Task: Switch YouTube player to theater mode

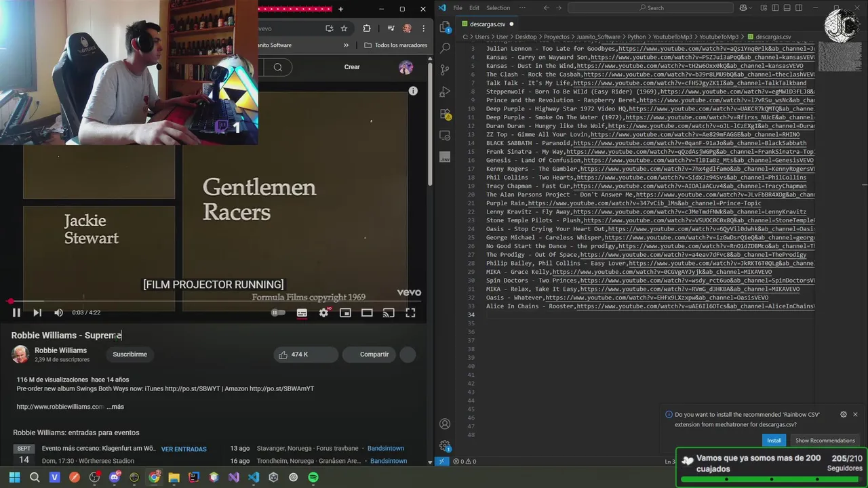Action: (367, 312)
